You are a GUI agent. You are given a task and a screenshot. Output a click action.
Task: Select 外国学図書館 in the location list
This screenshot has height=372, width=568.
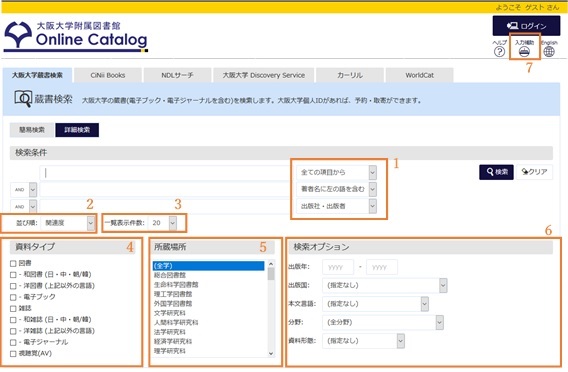point(208,304)
